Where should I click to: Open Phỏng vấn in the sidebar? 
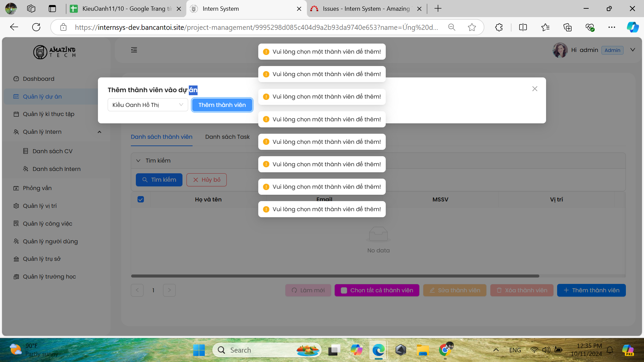pyautogui.click(x=37, y=188)
